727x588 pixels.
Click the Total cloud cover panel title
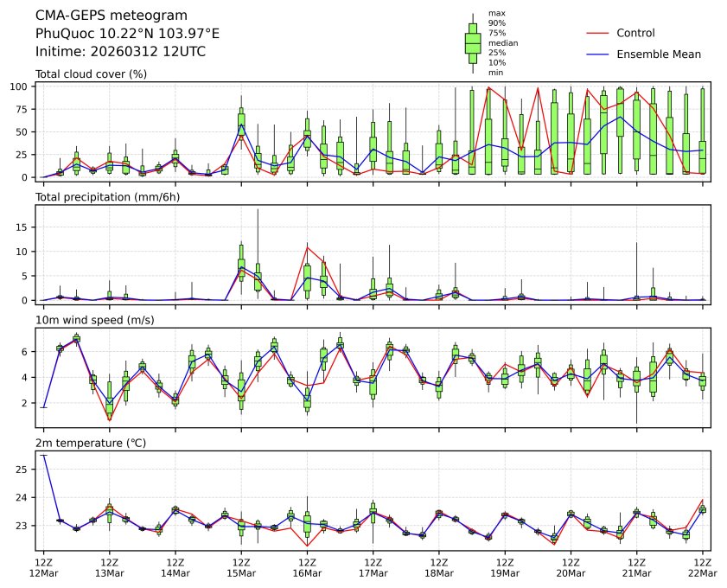click(91, 73)
